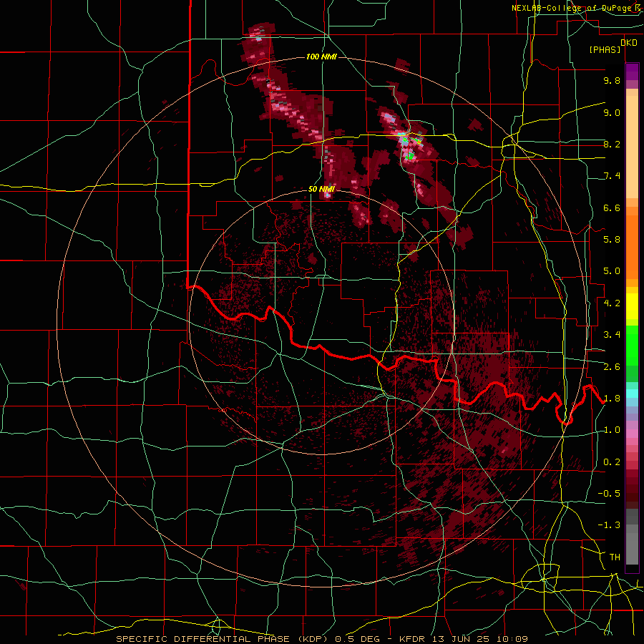Select the 9.0 legend value
Image resolution: width=644 pixels, height=644 pixels.
[612, 112]
